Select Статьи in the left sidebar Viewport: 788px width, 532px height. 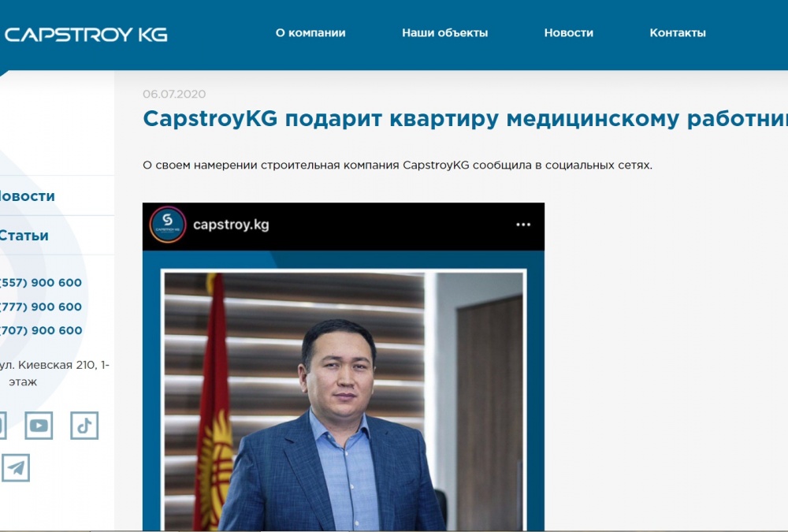click(x=24, y=236)
